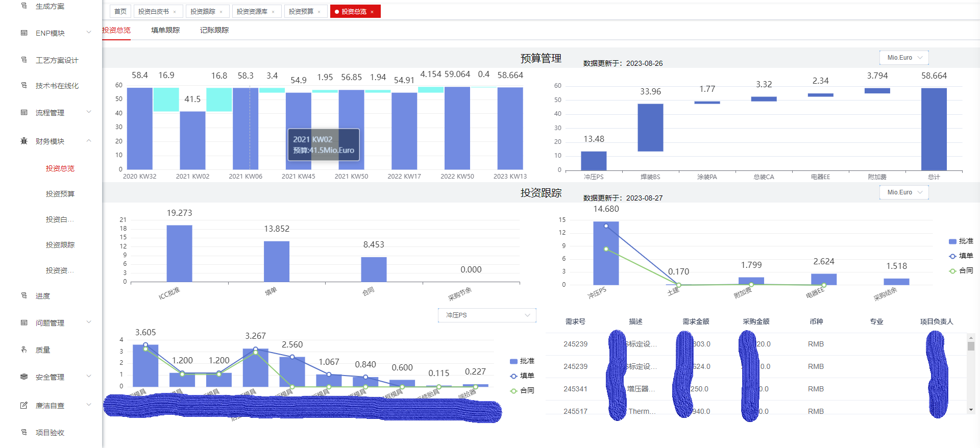The width and height of the screenshot is (980, 448).
Task: Expand the 问题管理 menu chevron
Action: [x=89, y=322]
